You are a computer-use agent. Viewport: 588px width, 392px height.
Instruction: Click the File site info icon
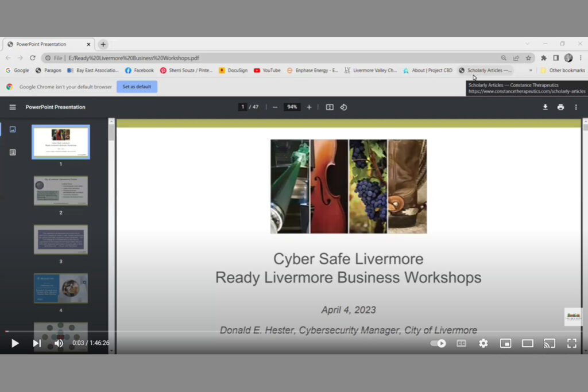tap(53, 58)
